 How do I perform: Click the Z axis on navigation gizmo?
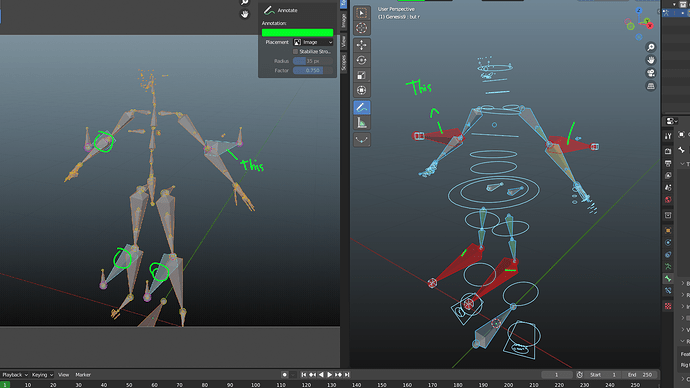(x=639, y=11)
